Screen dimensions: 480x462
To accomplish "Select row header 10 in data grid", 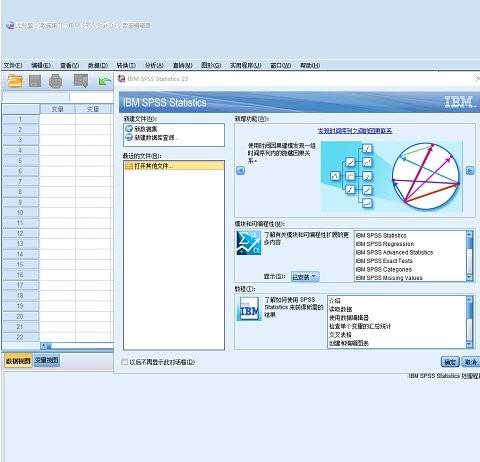I will pyautogui.click(x=20, y=213).
